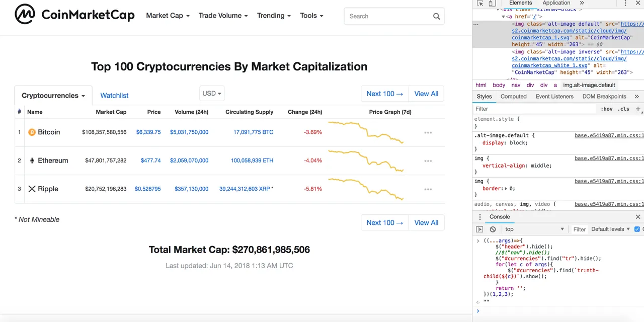Close the DevTools panel
Screen dimensions: 644x322
click(638, 3)
